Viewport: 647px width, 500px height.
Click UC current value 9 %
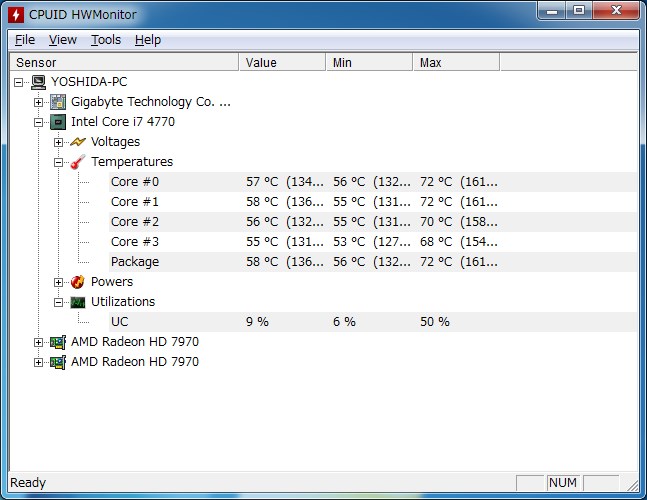257,322
